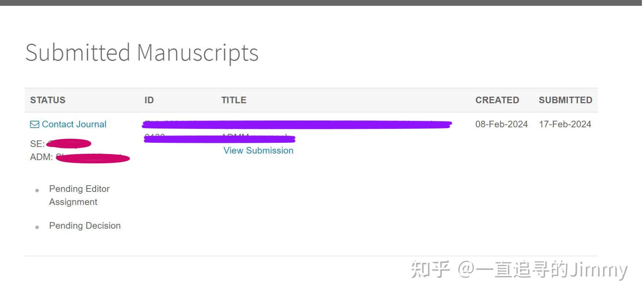644x298 pixels.
Task: Click the Submitted Manuscripts page heading
Action: (x=142, y=52)
